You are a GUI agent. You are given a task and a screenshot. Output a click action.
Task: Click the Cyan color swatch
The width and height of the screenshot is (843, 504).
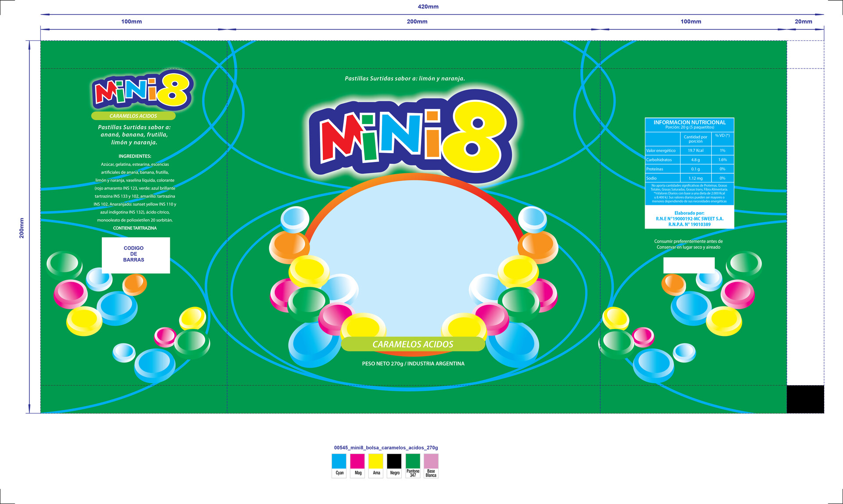(339, 461)
